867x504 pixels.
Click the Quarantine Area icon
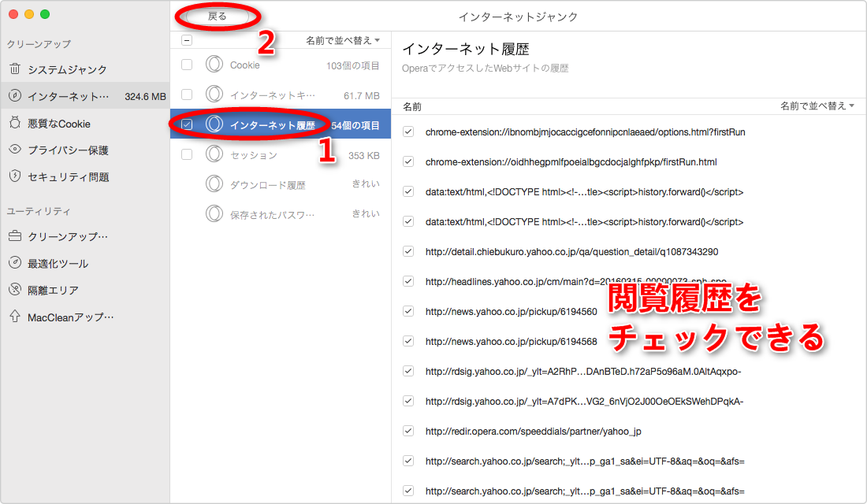point(15,289)
